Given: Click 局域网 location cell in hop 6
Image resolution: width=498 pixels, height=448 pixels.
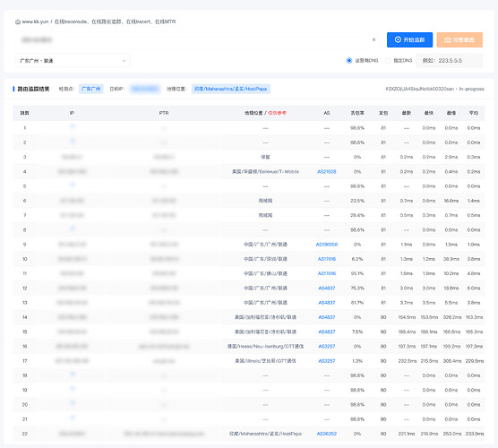Looking at the screenshot, I should (x=265, y=201).
